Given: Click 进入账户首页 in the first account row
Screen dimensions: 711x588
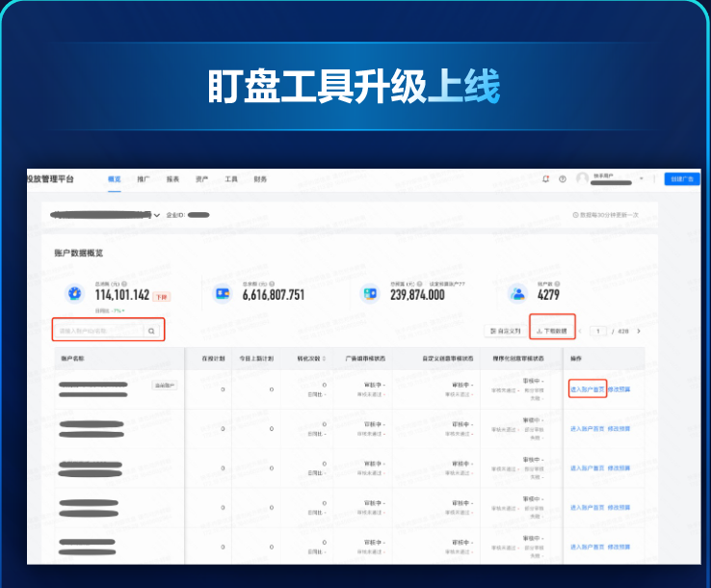Looking at the screenshot, I should (x=588, y=389).
